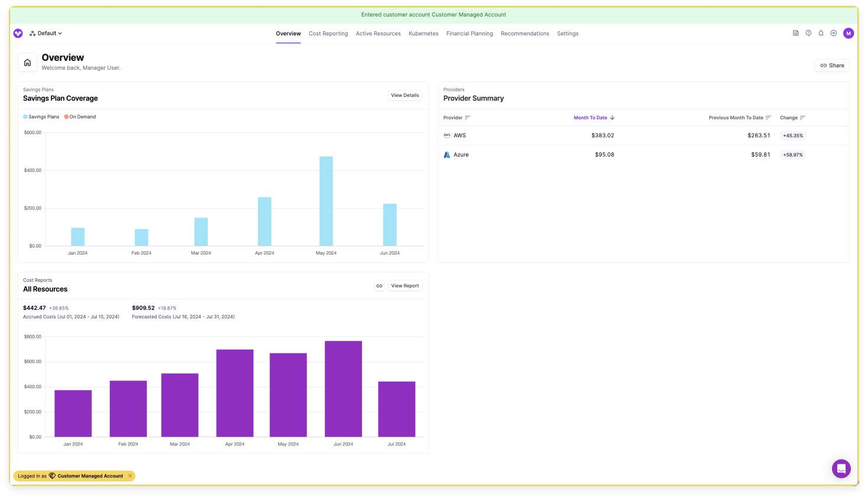868x498 pixels.
Task: Open the M user avatar menu
Action: pos(849,33)
